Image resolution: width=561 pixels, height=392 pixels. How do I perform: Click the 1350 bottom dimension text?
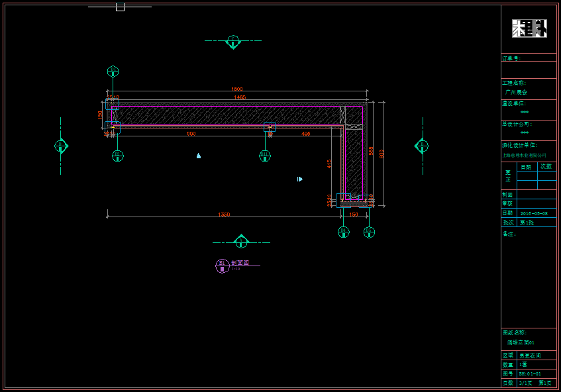pos(224,215)
